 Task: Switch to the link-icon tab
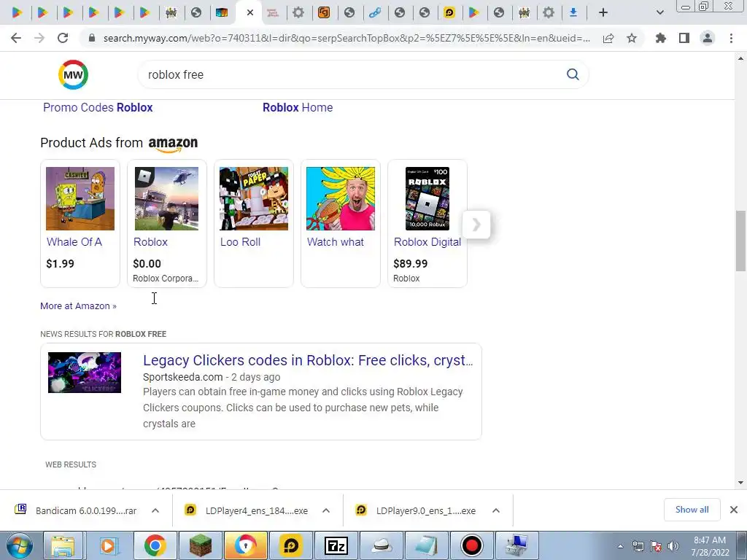pos(375,13)
